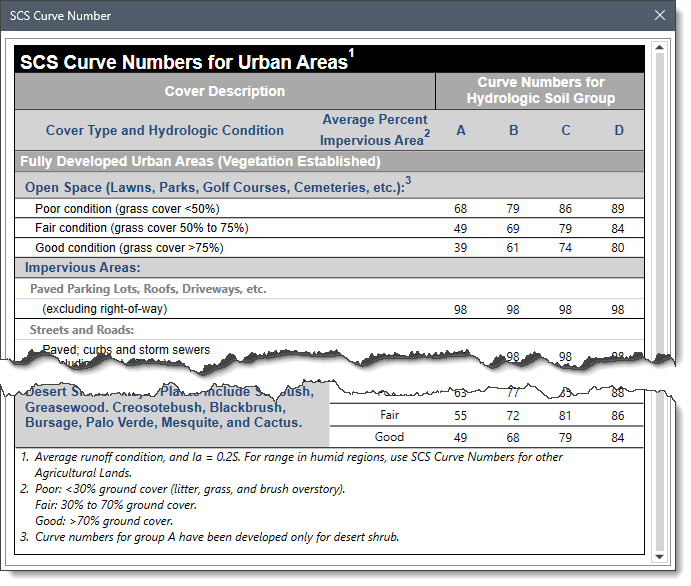This screenshot has width=691, height=586.
Task: Click 'Average Percent Impervious Area' header
Action: click(375, 130)
